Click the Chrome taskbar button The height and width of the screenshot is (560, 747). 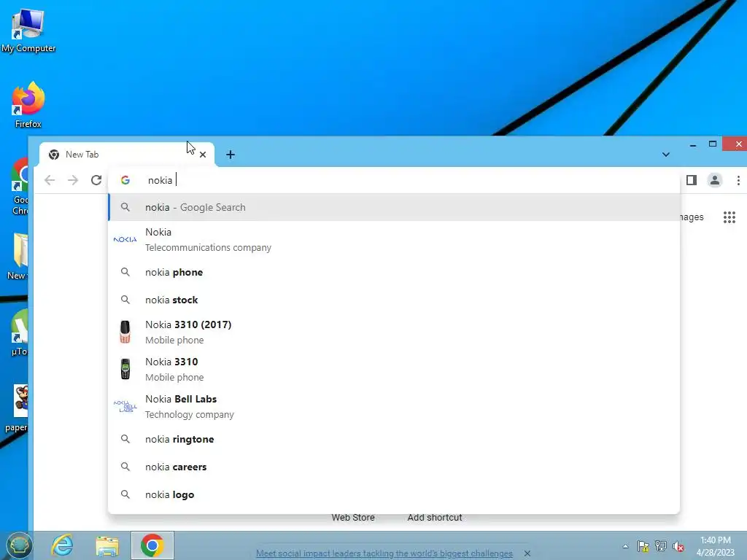pos(152,545)
